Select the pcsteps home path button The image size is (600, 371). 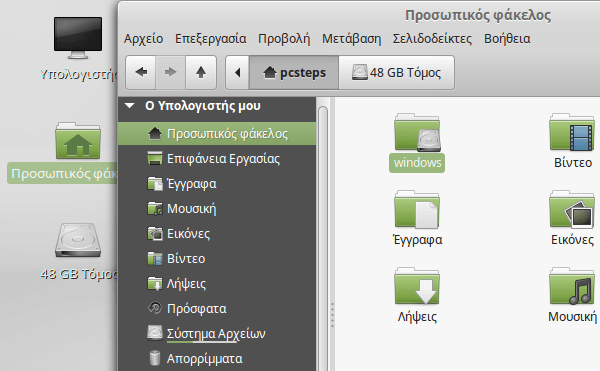tap(294, 72)
